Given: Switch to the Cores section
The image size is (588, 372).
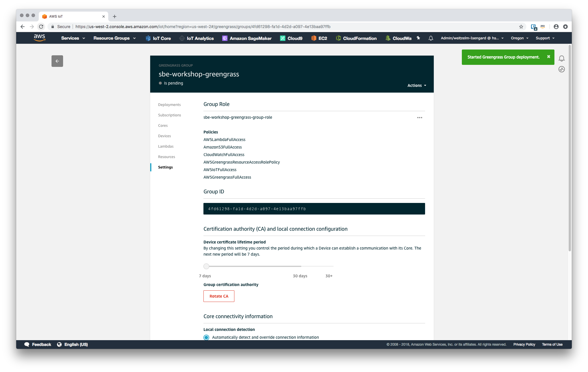Looking at the screenshot, I should coord(163,126).
